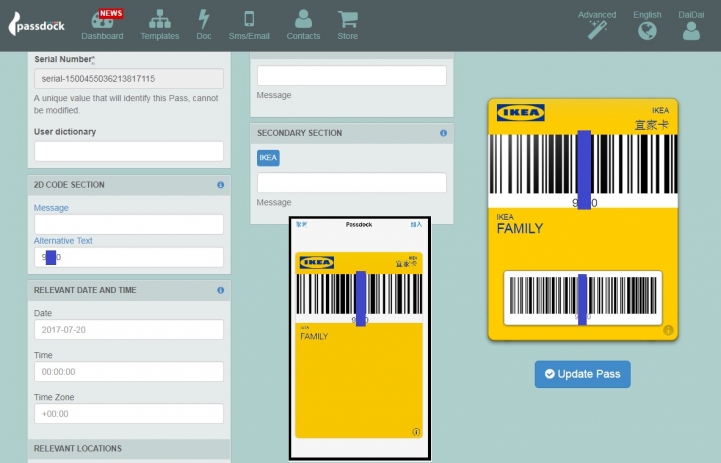Click the Time Zone field +00:00
The height and width of the screenshot is (463, 721).
coord(129,414)
